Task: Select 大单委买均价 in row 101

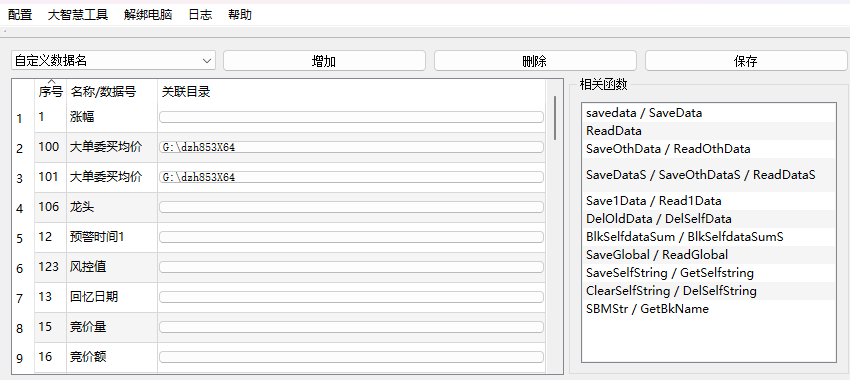Action: [112, 177]
